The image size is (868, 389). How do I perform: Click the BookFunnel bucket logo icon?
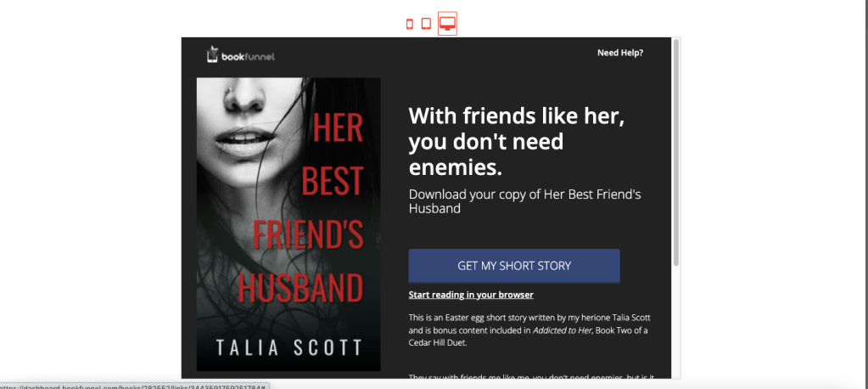click(x=213, y=55)
